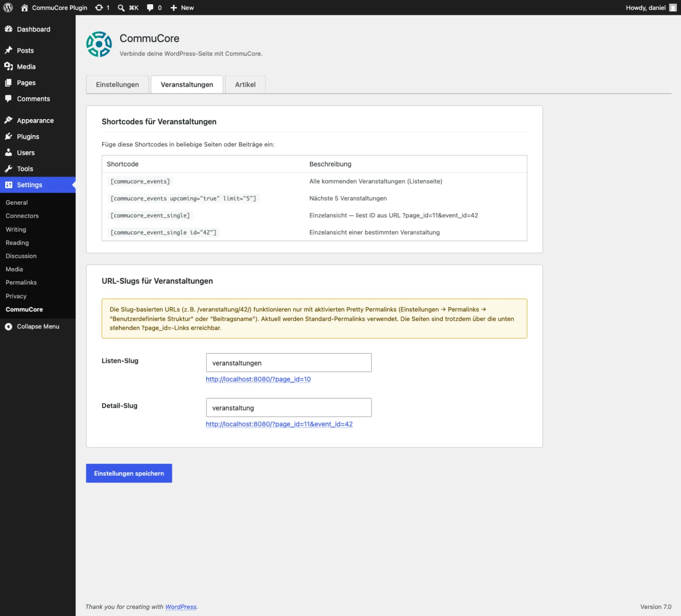Click the plus New icon in admin bar
Screen dimensions: 681x616
[x=174, y=8]
